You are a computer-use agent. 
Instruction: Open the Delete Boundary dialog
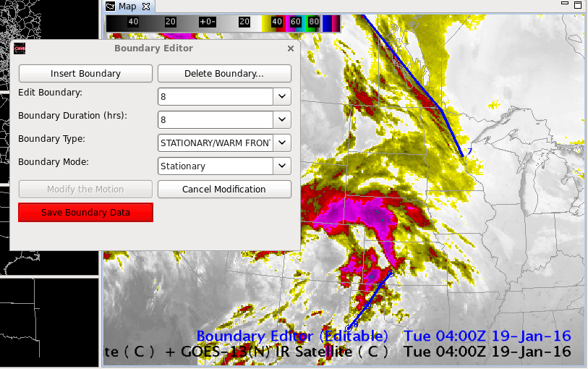[224, 74]
